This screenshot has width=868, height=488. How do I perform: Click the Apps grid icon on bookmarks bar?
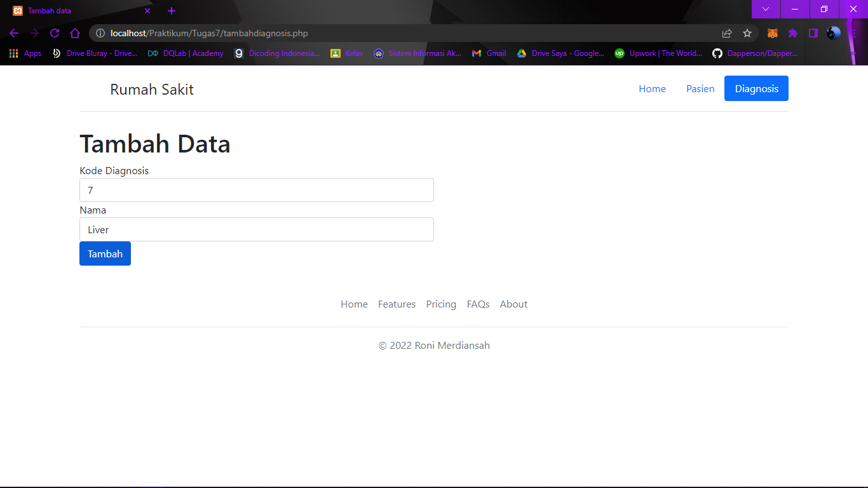(13, 53)
